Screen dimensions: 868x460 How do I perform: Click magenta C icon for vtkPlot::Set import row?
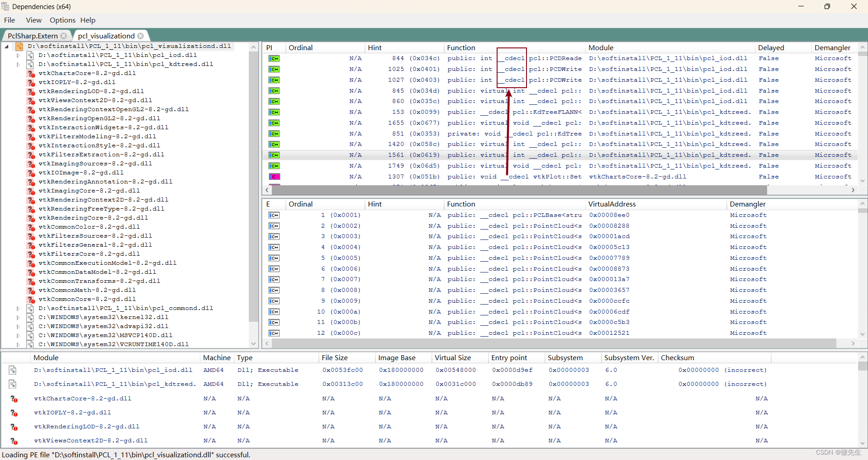(274, 177)
